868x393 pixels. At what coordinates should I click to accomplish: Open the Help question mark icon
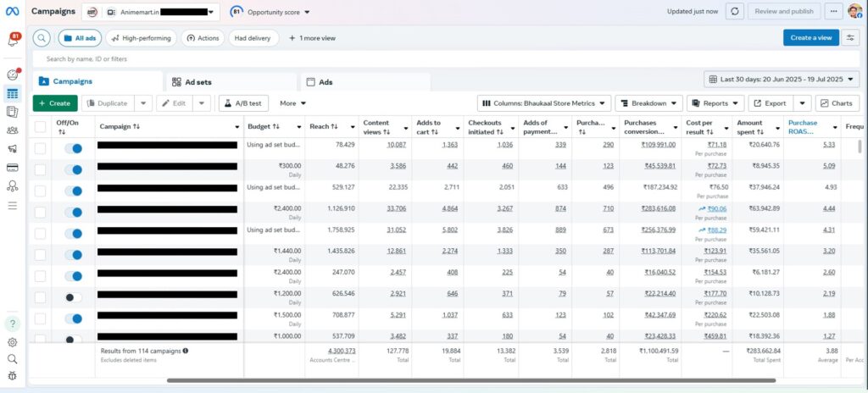click(12, 324)
